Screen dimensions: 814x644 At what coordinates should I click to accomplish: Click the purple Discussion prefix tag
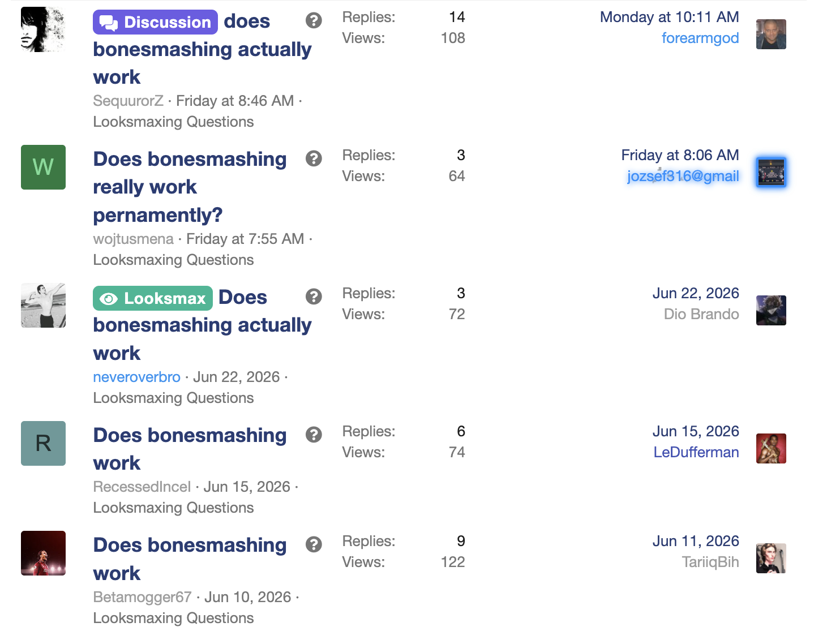[155, 22]
